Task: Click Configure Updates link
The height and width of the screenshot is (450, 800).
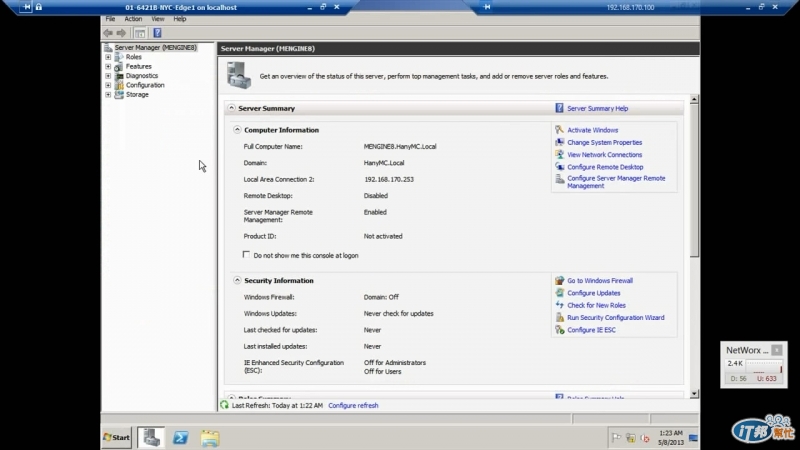Action: coord(594,293)
